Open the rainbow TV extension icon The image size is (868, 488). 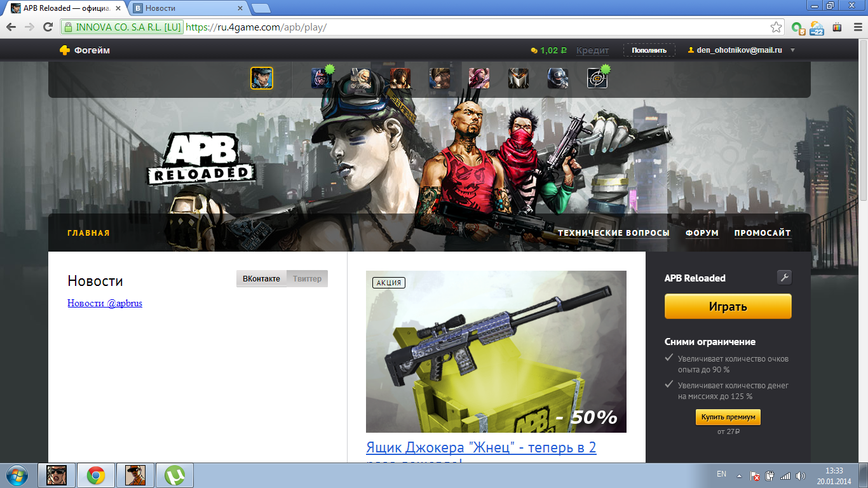(837, 27)
